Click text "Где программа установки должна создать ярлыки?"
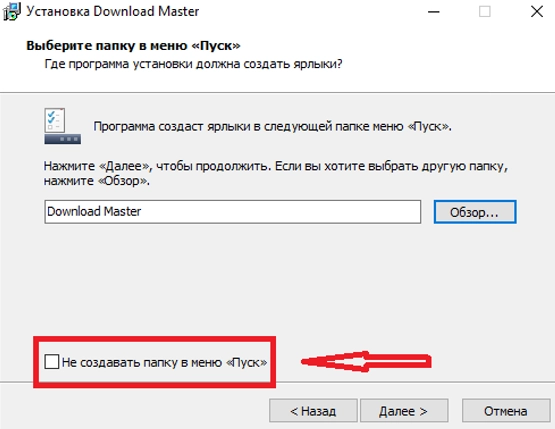555x429 pixels. click(x=193, y=64)
